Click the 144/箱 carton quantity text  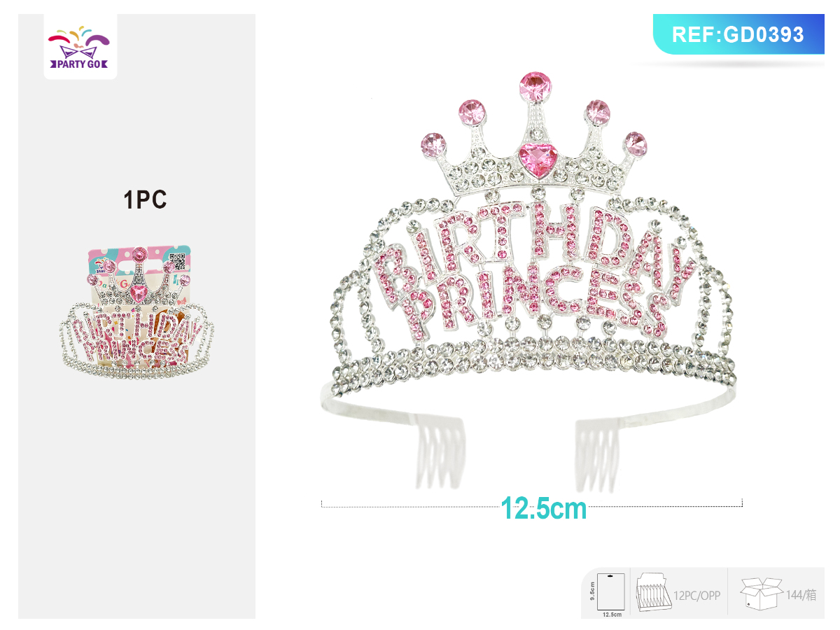click(x=801, y=596)
